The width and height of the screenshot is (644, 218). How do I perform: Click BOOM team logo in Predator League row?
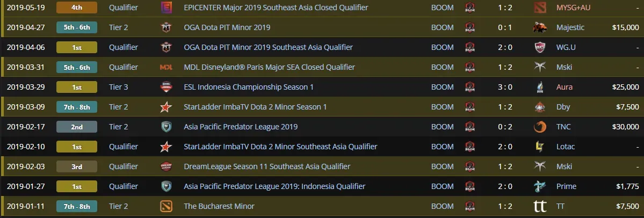[470, 127]
